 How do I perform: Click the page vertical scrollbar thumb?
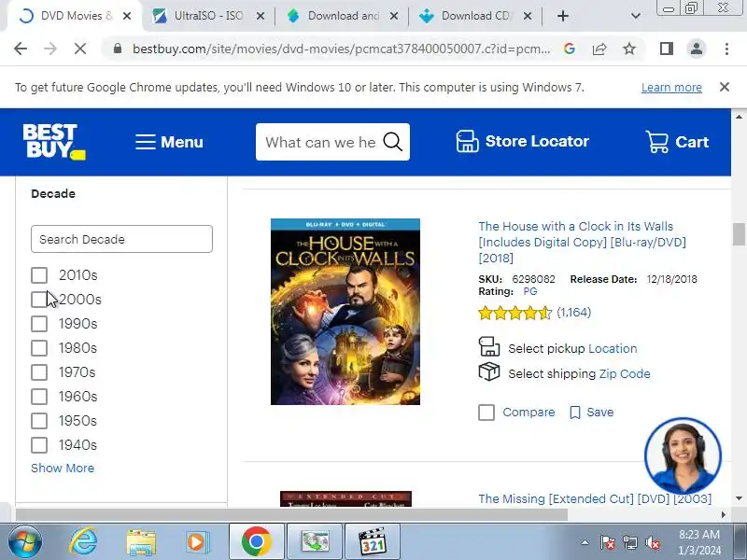click(x=739, y=234)
